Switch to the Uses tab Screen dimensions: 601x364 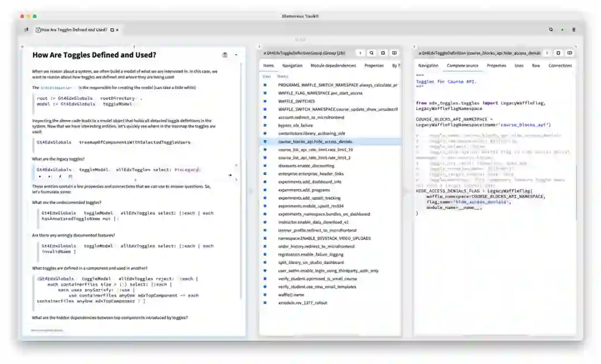(x=519, y=66)
